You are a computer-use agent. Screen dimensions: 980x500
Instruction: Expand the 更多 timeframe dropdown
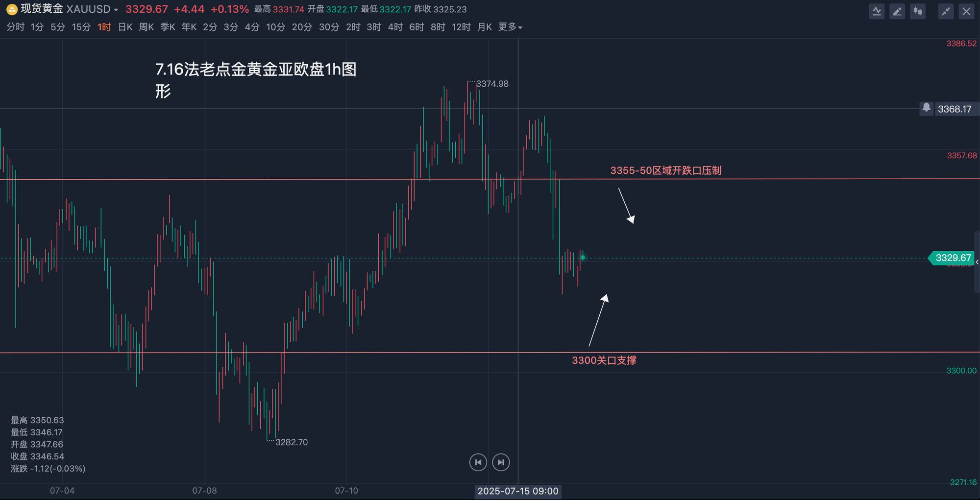tap(510, 27)
